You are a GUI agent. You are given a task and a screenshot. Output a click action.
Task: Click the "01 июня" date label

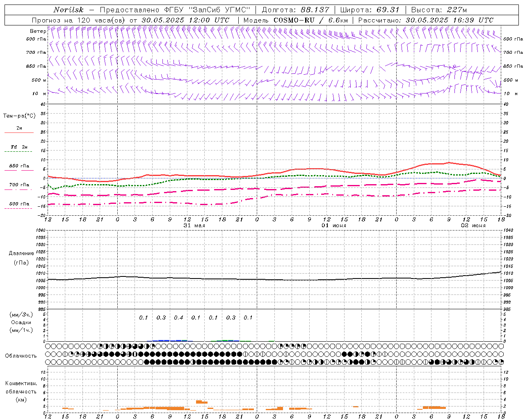(333, 226)
